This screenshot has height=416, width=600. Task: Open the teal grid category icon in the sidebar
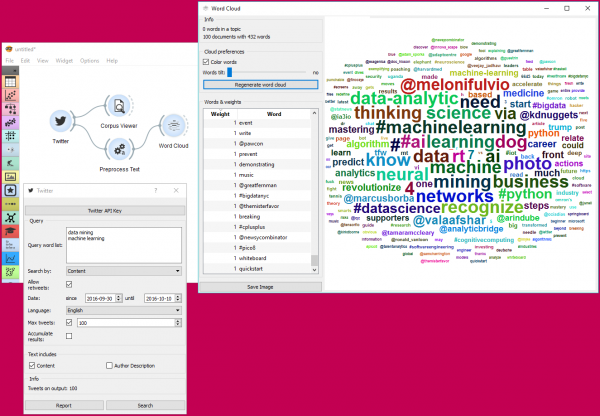(x=10, y=136)
